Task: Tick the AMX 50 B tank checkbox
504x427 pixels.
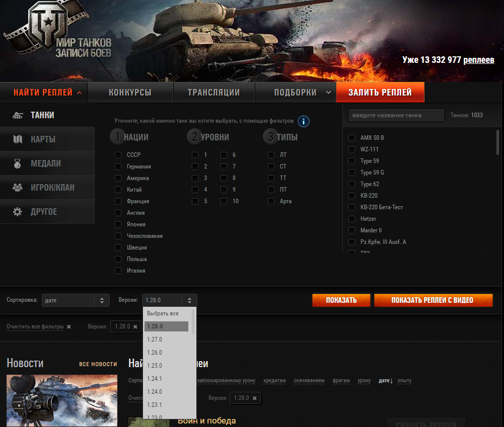Action: click(351, 138)
